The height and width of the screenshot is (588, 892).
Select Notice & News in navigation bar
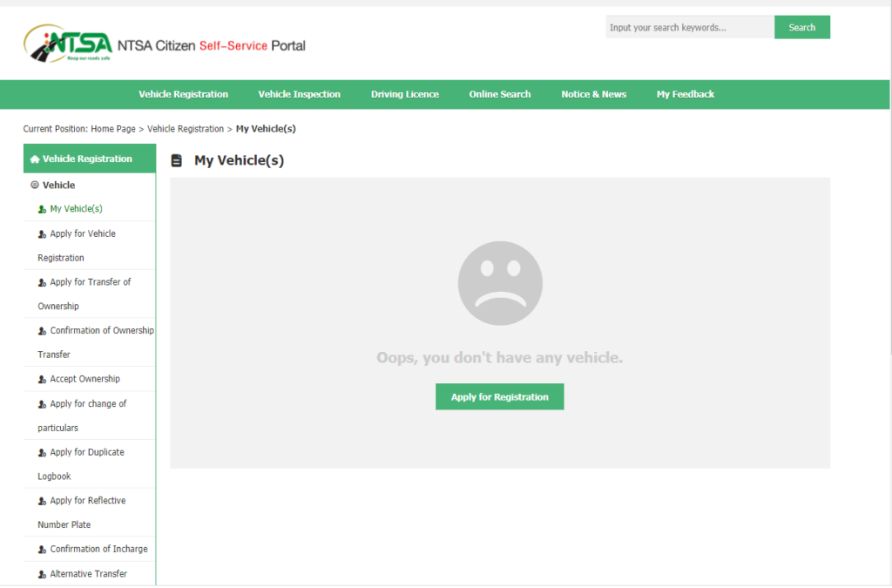593,94
